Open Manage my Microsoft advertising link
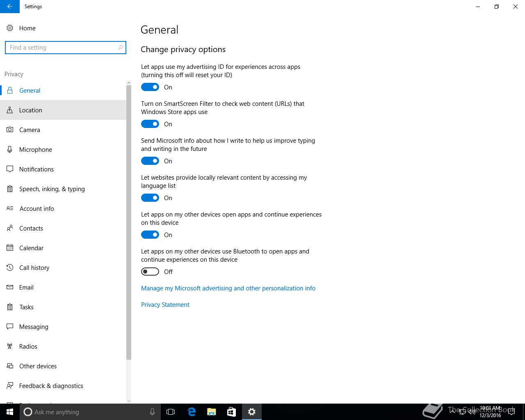525x420 pixels. pos(228,288)
